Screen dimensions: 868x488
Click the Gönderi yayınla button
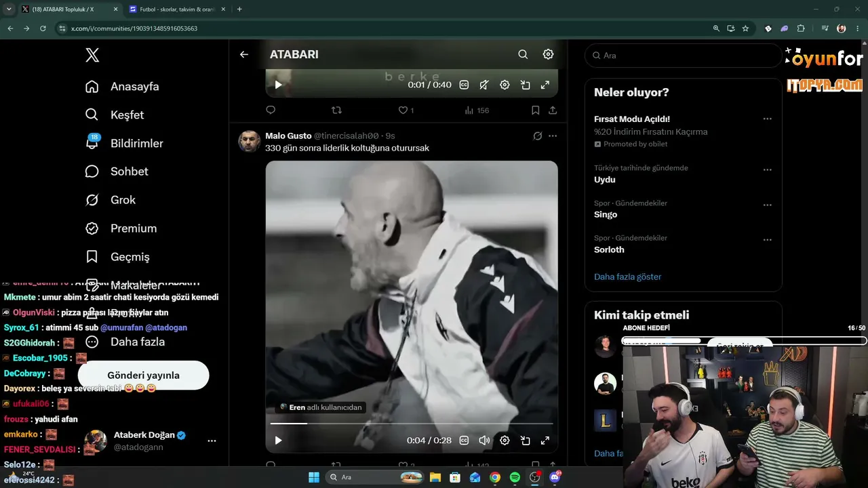[x=143, y=375]
